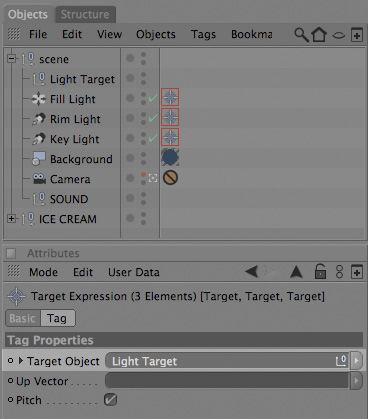Select the Target tag on Key Light

click(x=170, y=137)
